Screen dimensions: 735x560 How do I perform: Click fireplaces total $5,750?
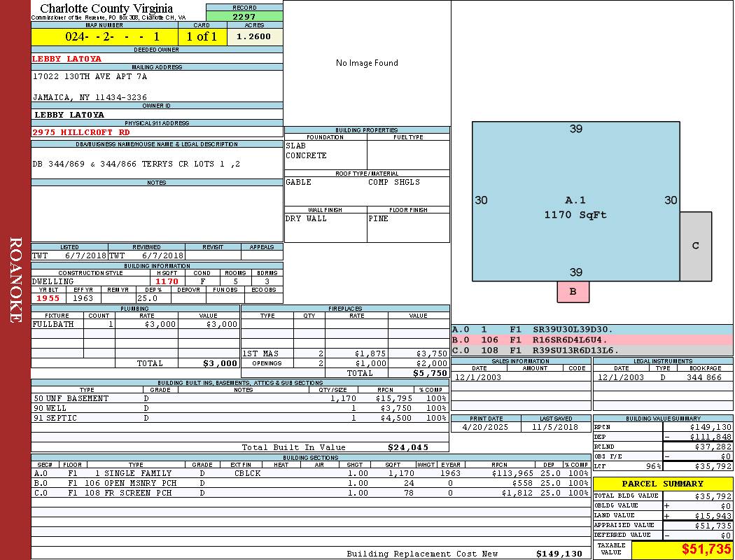(430, 374)
